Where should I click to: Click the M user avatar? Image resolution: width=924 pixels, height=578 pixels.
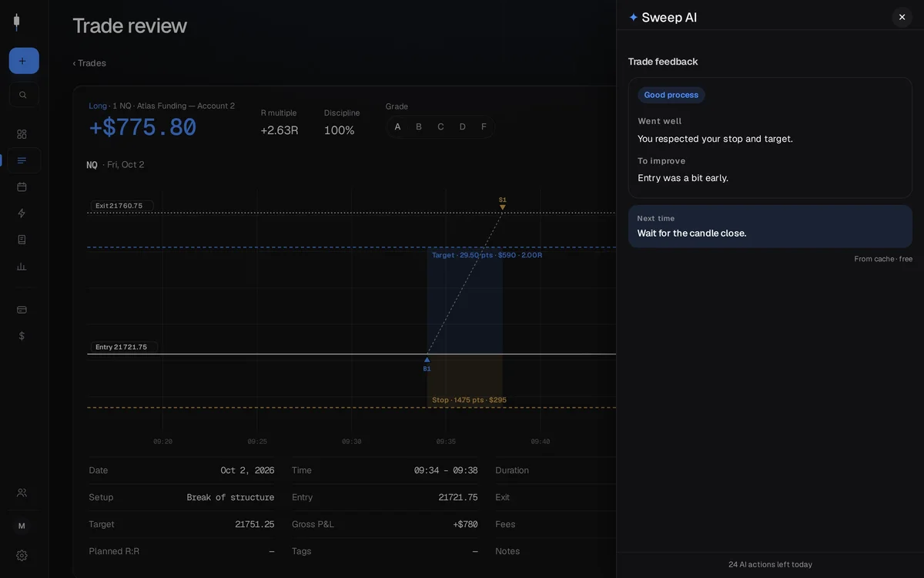coord(22,526)
